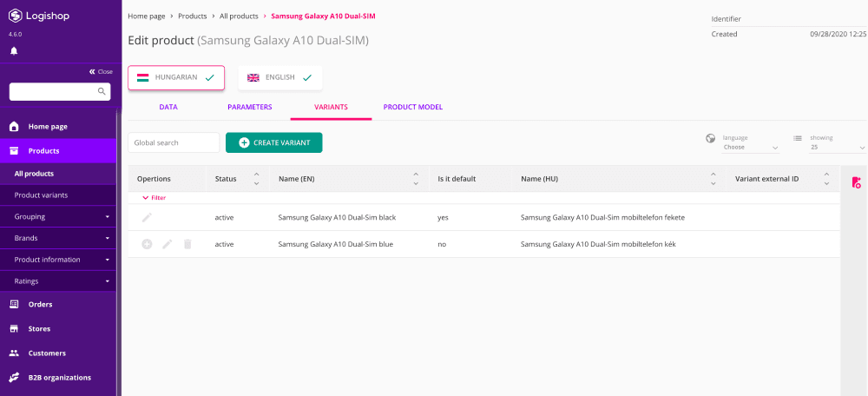Click 'Samsung Galaxy A10 Dual-Sim mobiltelefon kék'

click(598, 244)
